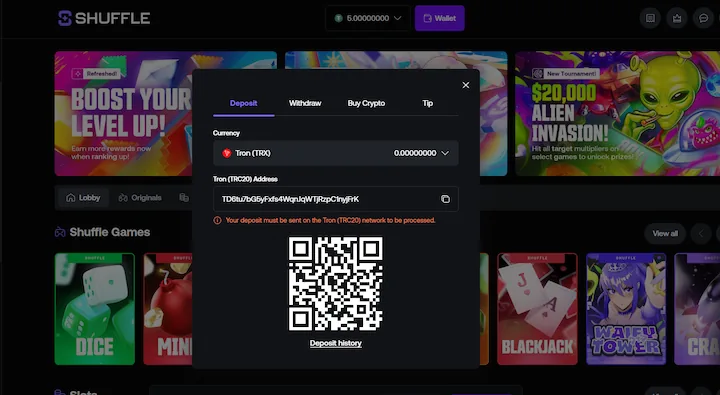Open the chat bubble icon in header
This screenshot has width=720, height=395.
tap(703, 18)
